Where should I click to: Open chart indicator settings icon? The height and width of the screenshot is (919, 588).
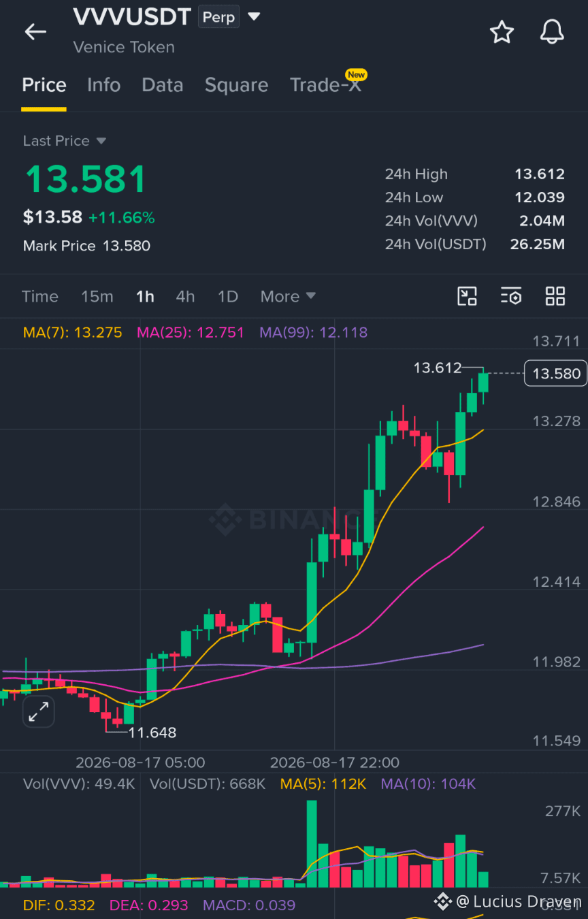pyautogui.click(x=511, y=296)
